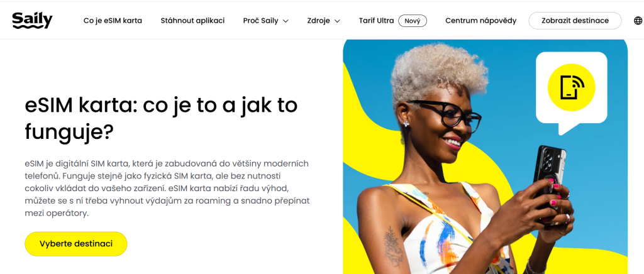This screenshot has width=644, height=274.
Task: Click the Saily logo
Action: point(32,20)
